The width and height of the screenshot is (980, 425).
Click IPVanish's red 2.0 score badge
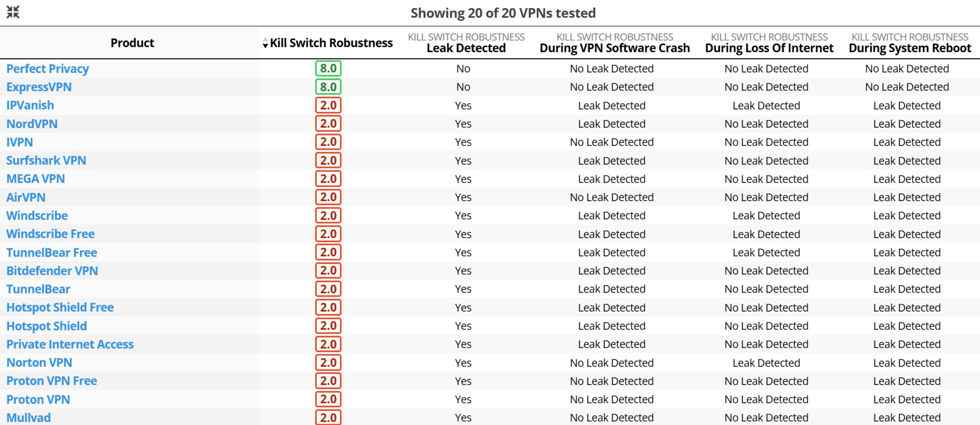(328, 106)
